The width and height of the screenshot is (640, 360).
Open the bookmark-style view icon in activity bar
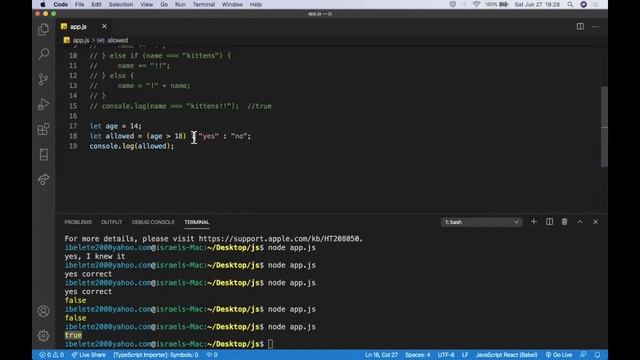[x=43, y=154]
